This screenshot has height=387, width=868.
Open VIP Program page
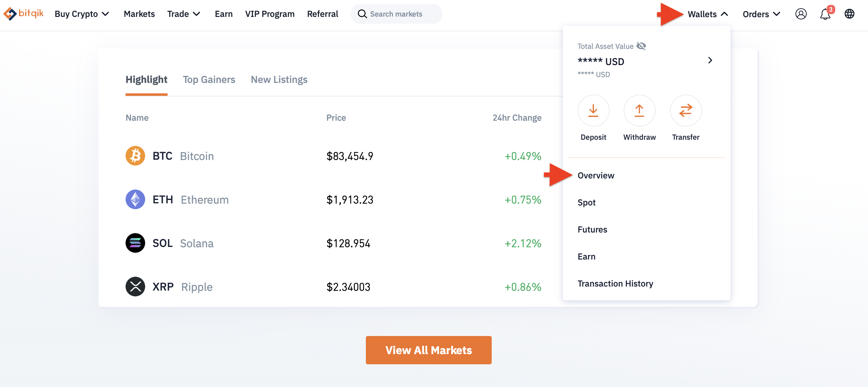point(269,14)
